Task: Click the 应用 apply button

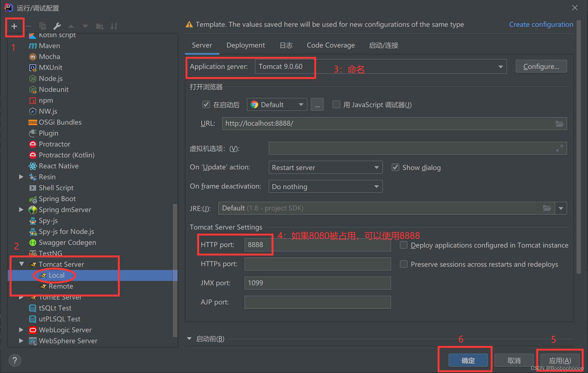Action: coord(560,360)
